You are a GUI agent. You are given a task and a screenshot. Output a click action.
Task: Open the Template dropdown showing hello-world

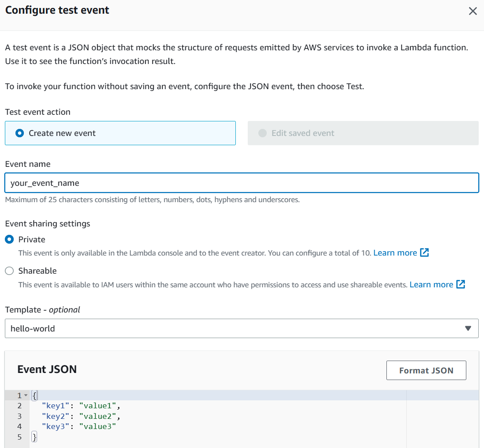(242, 328)
